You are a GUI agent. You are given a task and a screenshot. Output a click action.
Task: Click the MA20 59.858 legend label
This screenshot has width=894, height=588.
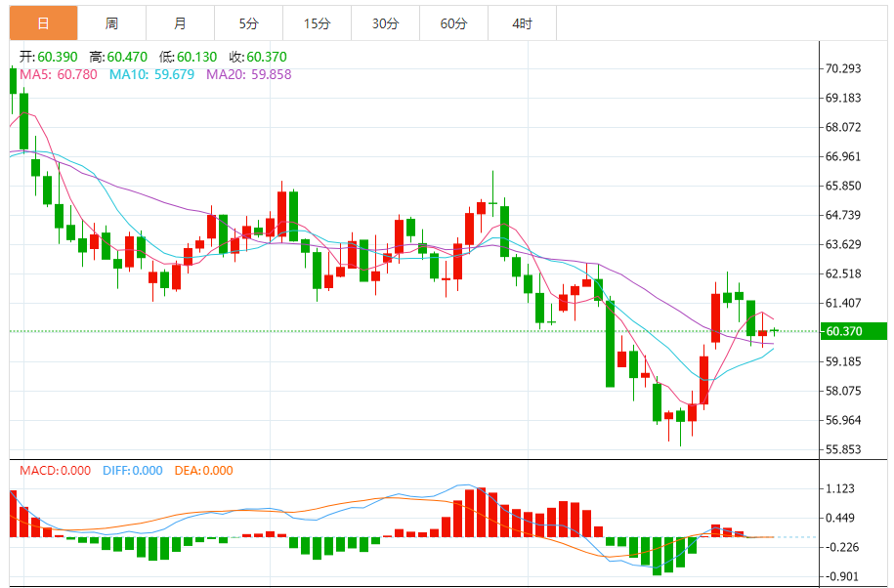[x=248, y=74]
